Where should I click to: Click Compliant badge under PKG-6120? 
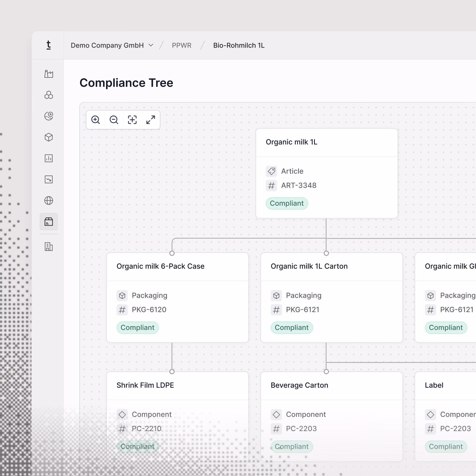click(x=137, y=328)
